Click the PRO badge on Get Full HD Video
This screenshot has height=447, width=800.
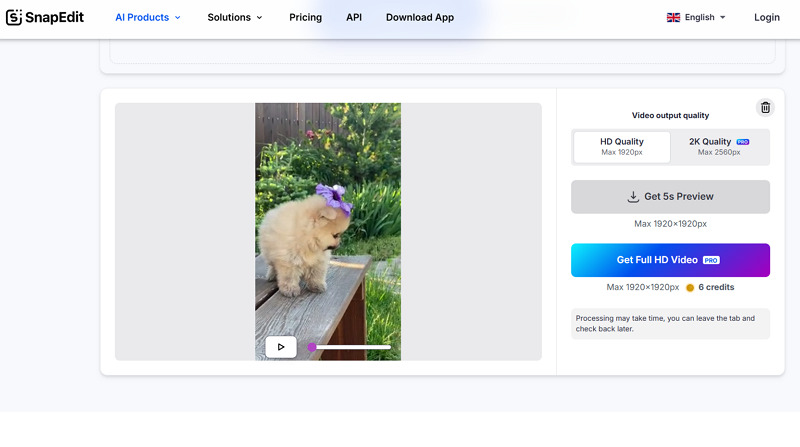pyautogui.click(x=711, y=260)
